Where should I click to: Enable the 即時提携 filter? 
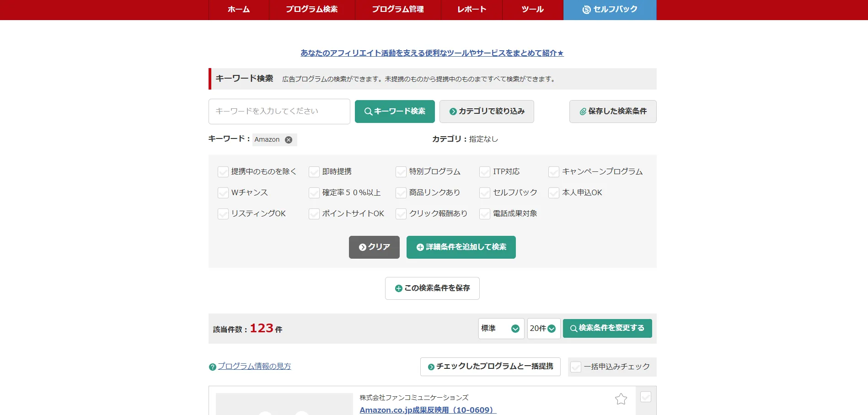314,172
